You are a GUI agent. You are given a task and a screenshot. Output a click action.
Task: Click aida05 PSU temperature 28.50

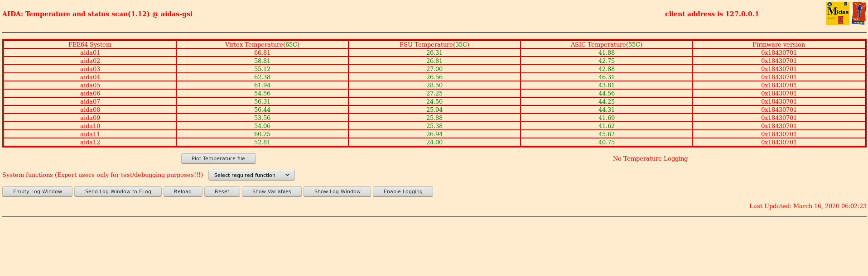pyautogui.click(x=434, y=86)
